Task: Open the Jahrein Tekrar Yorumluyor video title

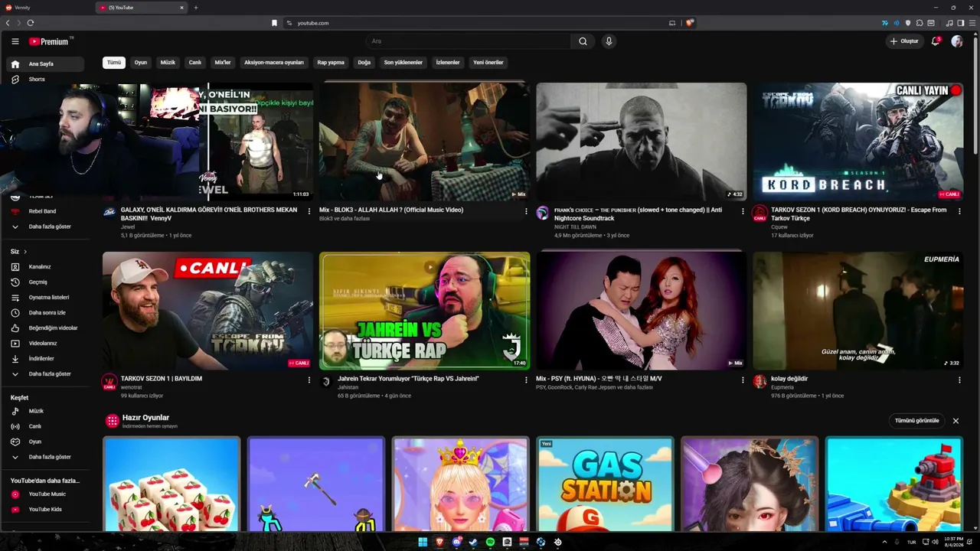Action: [408, 379]
